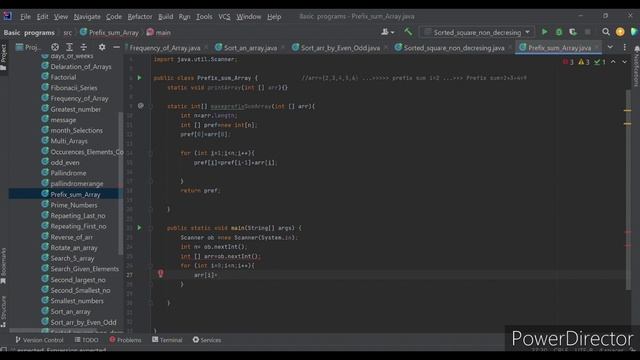Click the src breadcrumb
Viewport: 640px width, 360px height.
click(x=68, y=33)
